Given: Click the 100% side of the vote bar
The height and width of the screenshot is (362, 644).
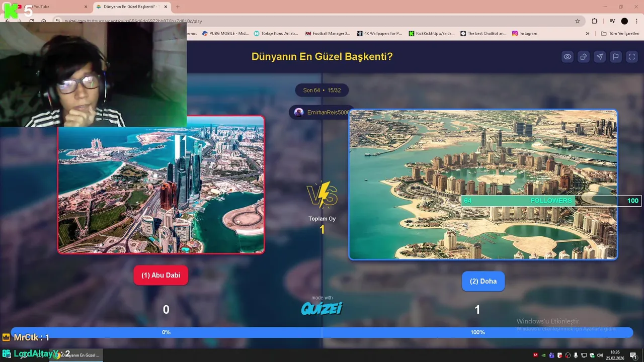Looking at the screenshot, I should [477, 332].
